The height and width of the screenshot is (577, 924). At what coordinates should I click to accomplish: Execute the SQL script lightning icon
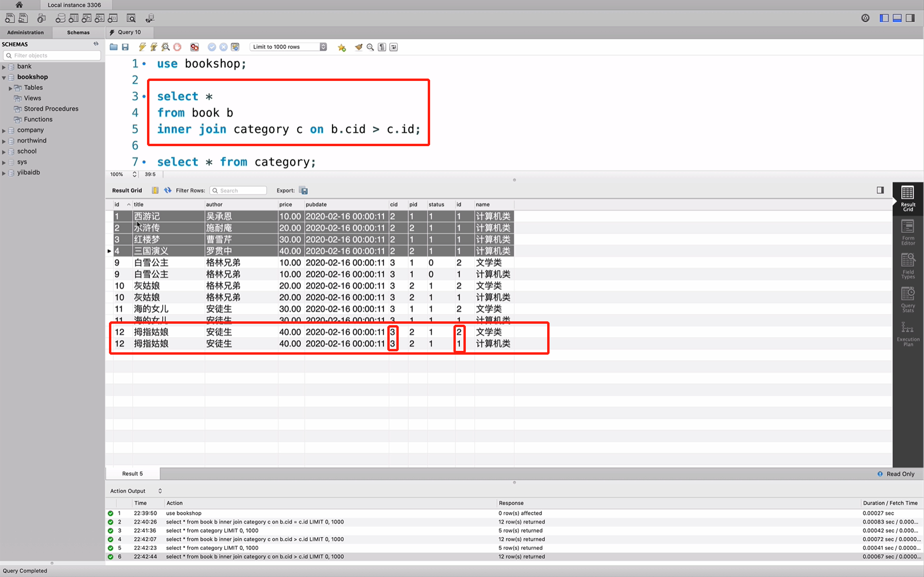click(142, 47)
